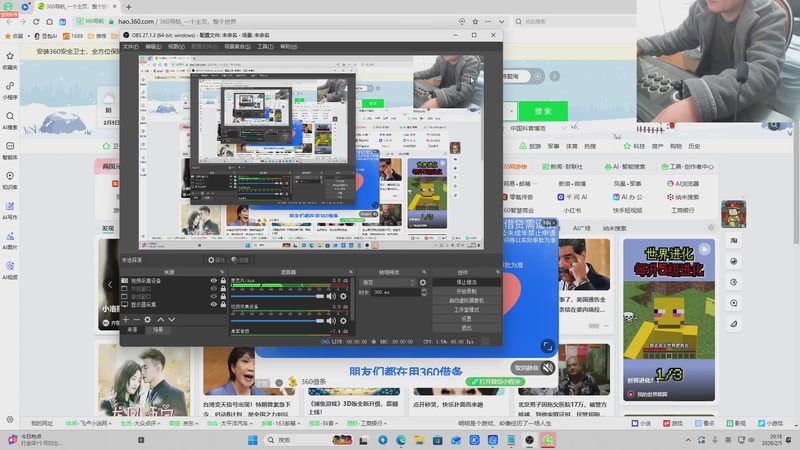Screen dimensions: 800x450
Task: Open the OBS 场景集合(S) menu
Action: 237,46
